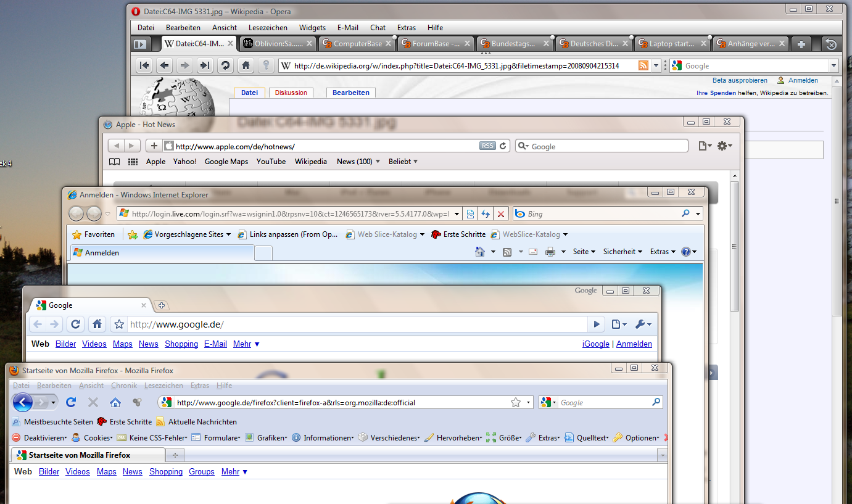Click Opera's wand password icon
The width and height of the screenshot is (852, 504).
point(266,65)
